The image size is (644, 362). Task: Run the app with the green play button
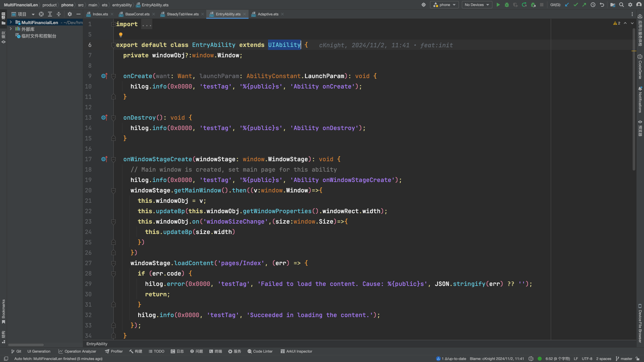(498, 5)
